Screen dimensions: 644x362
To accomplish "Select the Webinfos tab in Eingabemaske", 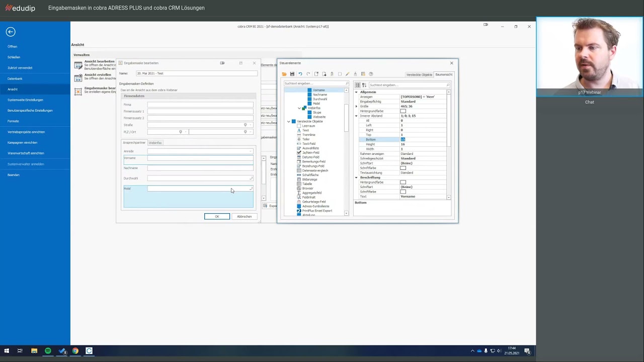I will point(155,143).
